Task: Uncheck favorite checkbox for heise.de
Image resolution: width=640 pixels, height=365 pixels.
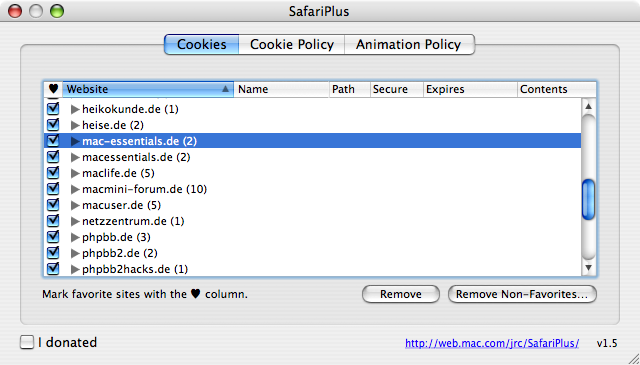Action: click(53, 125)
